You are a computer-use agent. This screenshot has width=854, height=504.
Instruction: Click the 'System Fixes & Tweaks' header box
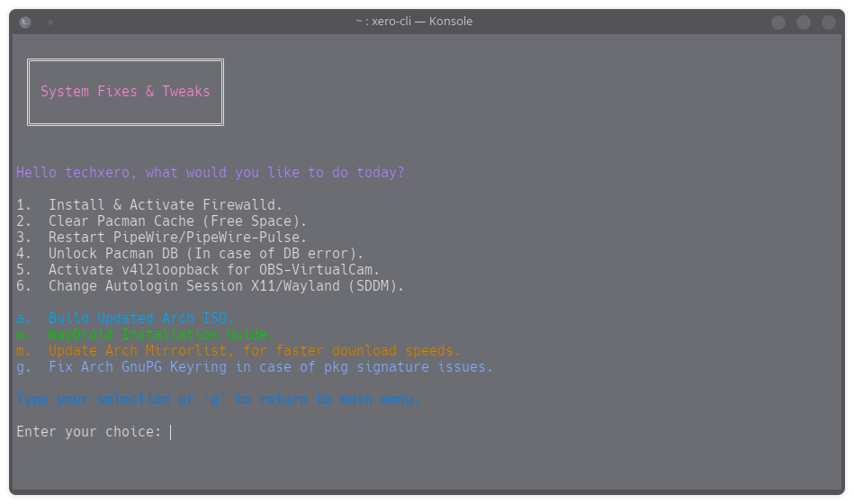pos(125,92)
